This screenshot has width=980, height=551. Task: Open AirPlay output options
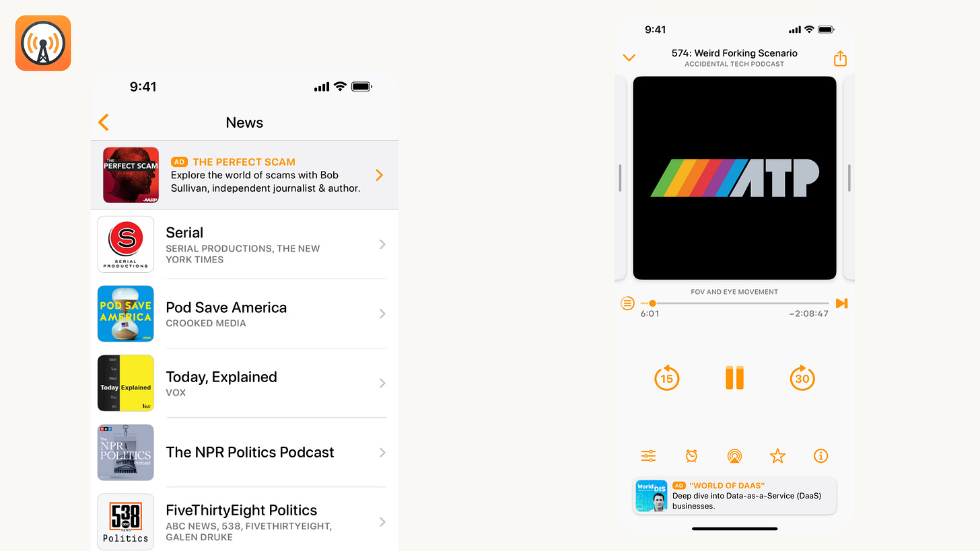coord(734,456)
